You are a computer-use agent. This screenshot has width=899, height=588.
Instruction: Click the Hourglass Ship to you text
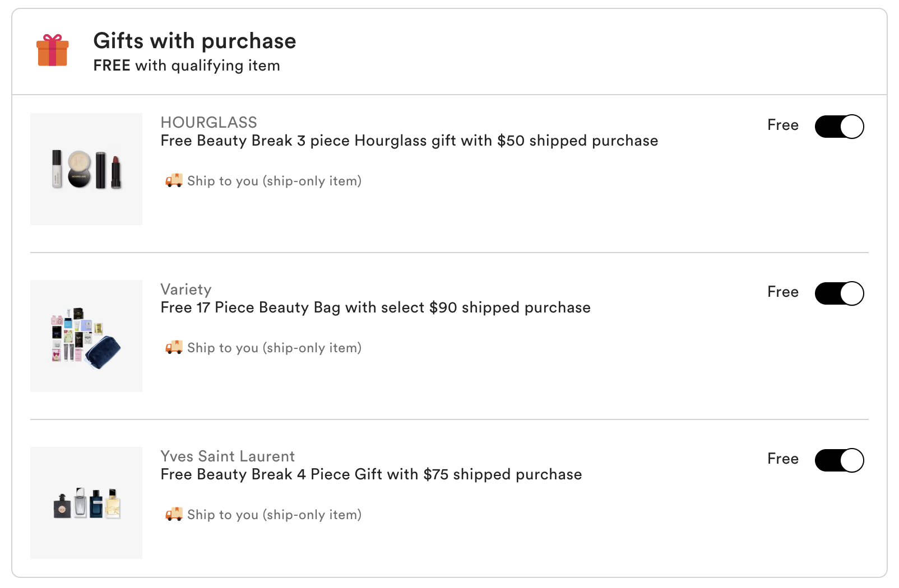click(x=274, y=181)
